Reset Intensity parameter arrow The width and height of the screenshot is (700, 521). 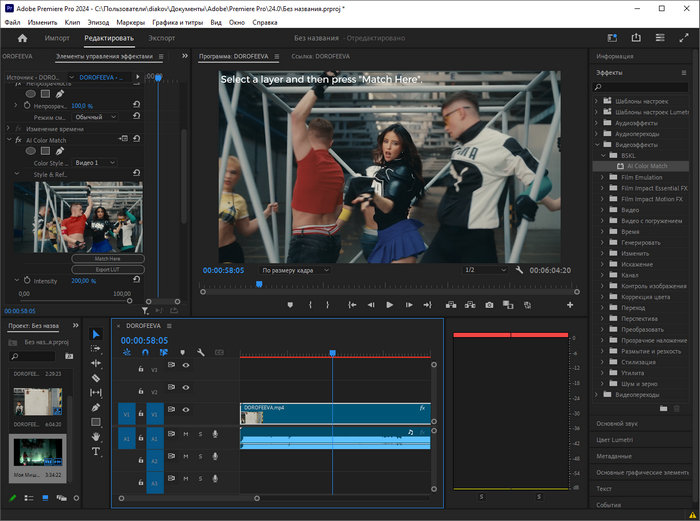point(137,279)
